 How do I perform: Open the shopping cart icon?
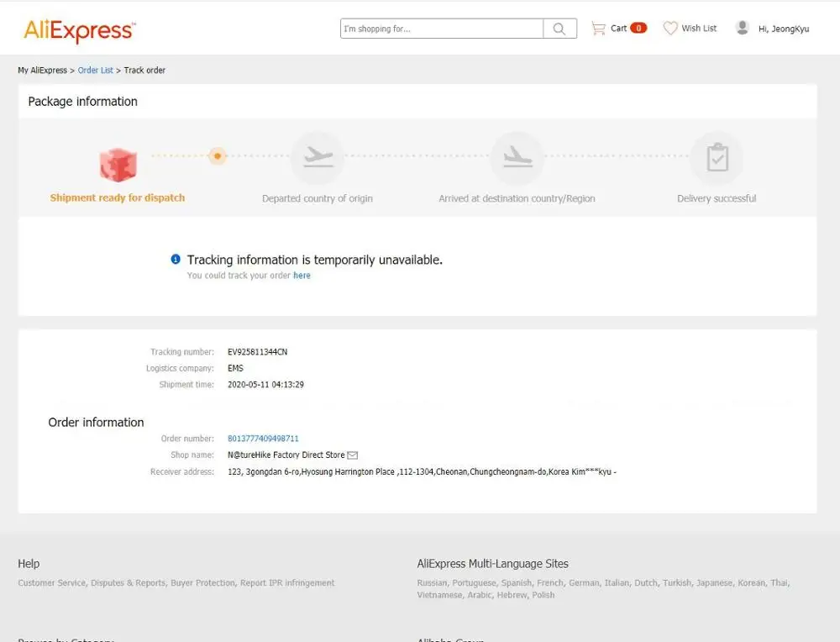click(x=598, y=29)
